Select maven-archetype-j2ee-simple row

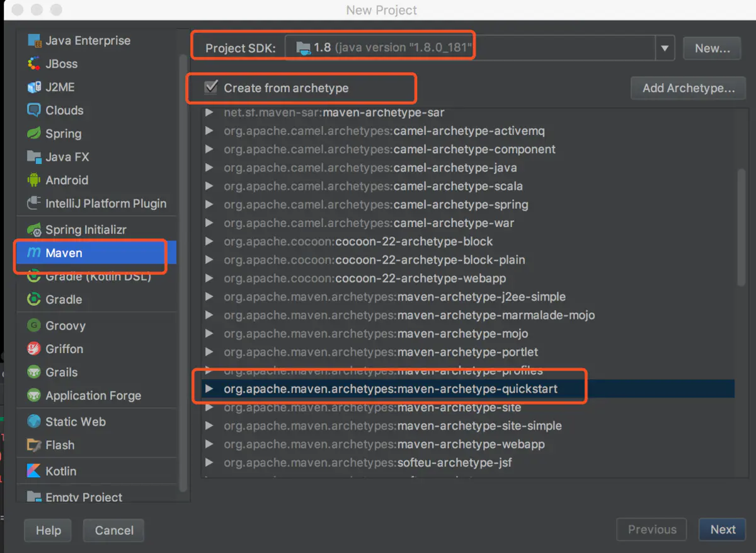pyautogui.click(x=467, y=296)
